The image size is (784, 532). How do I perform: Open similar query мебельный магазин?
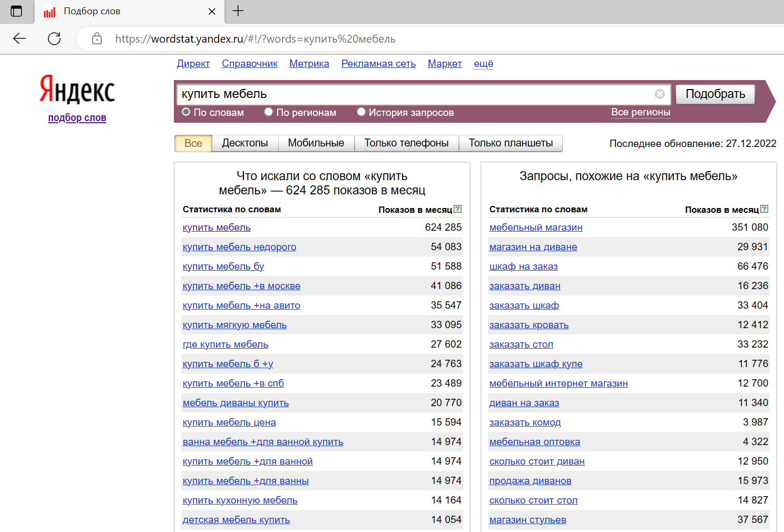[536, 228]
